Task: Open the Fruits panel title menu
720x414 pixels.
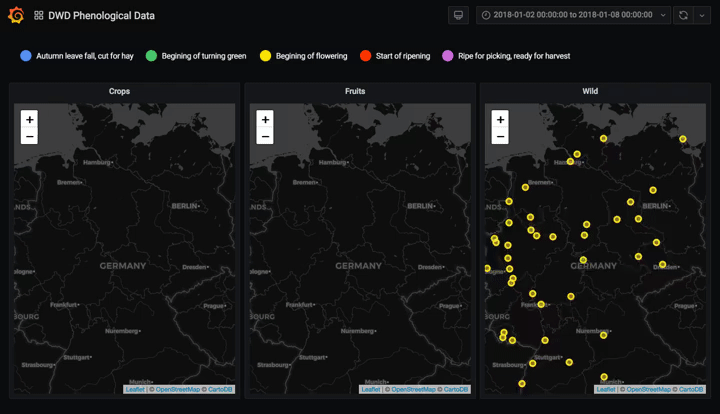Action: coord(355,91)
